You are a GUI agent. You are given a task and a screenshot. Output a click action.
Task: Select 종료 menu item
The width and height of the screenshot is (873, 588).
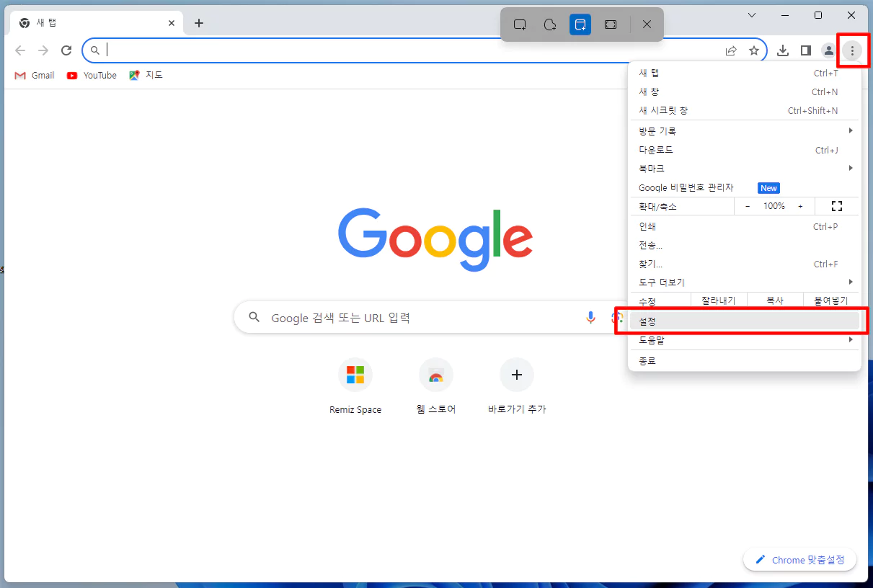[744, 360]
